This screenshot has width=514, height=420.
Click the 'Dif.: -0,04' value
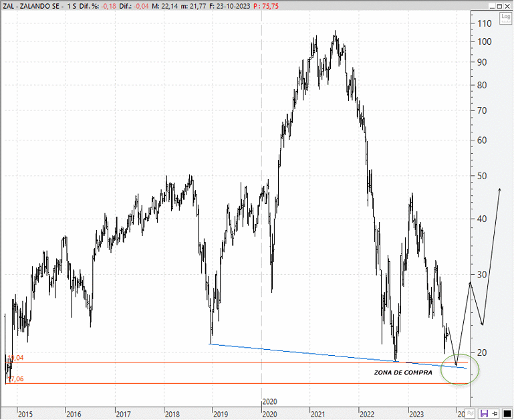(134, 6)
